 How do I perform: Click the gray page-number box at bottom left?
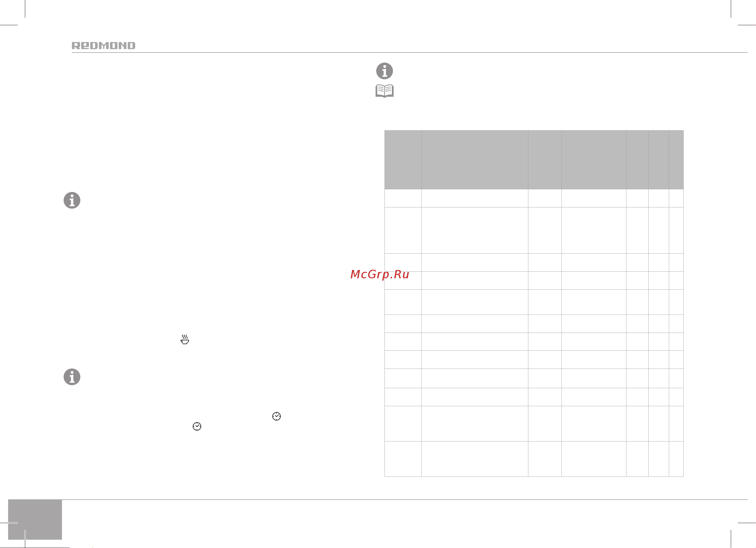point(35,519)
